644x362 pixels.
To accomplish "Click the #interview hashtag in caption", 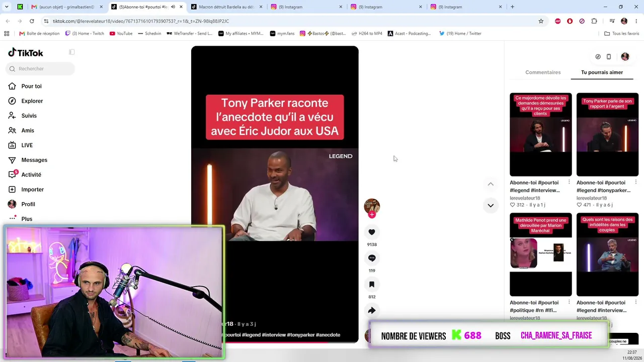I will coord(274,335).
